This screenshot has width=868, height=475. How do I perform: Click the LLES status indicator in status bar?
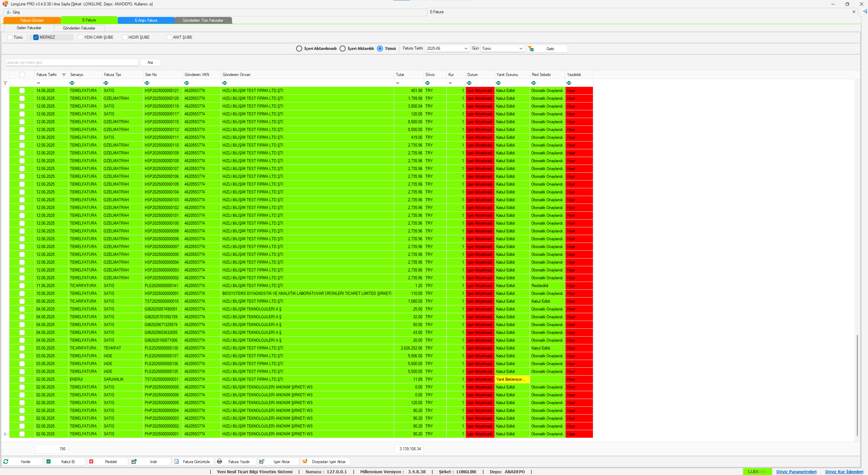(757, 472)
